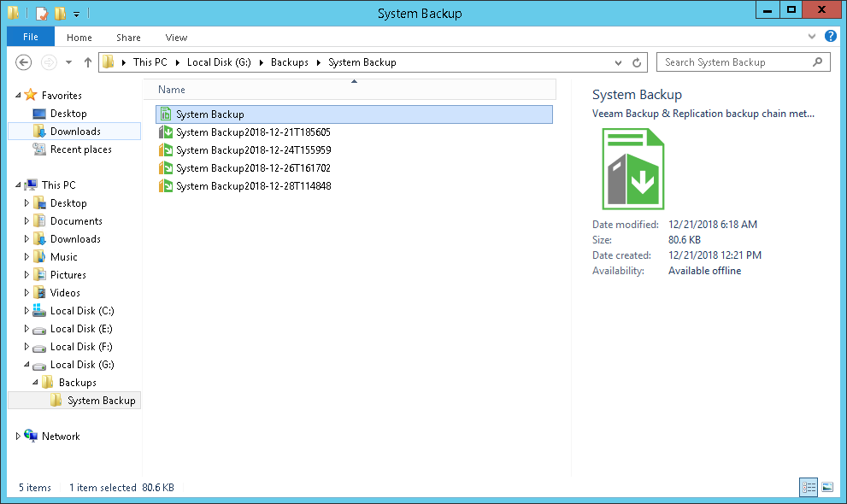Expand the ribbon with the chevron
This screenshot has height=504, width=847.
811,37
